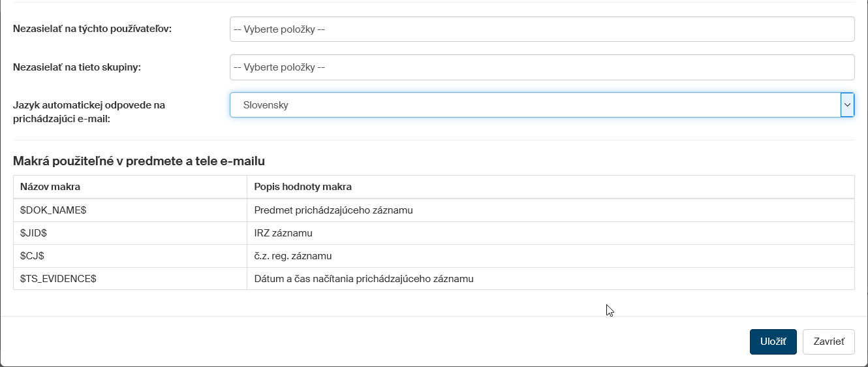Click the Predmet prichádzajúceho záznamu description
The width and height of the screenshot is (868, 367).
[333, 210]
